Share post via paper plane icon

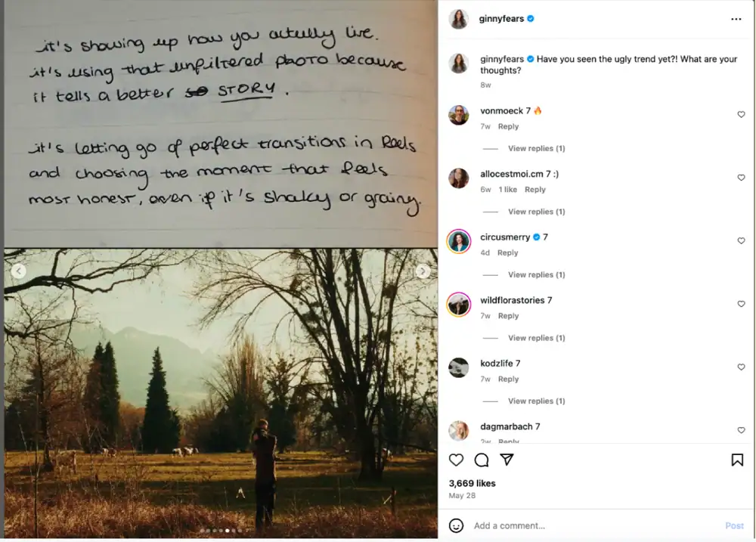click(507, 460)
